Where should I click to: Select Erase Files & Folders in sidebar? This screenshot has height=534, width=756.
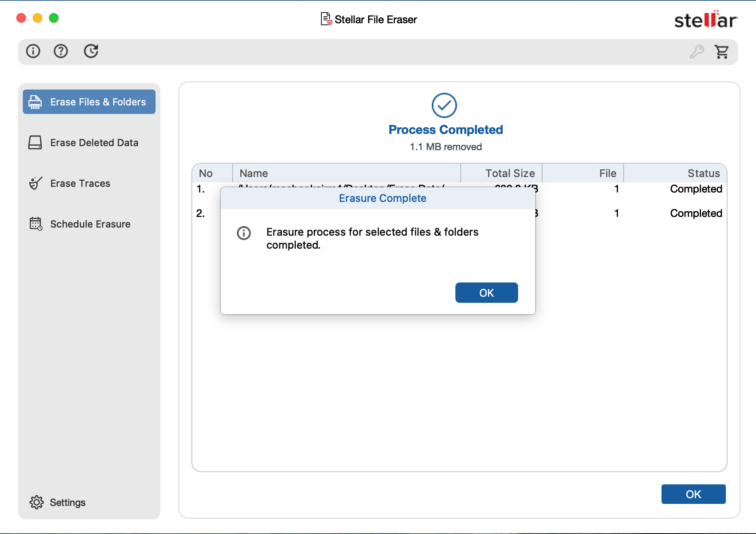click(x=89, y=102)
